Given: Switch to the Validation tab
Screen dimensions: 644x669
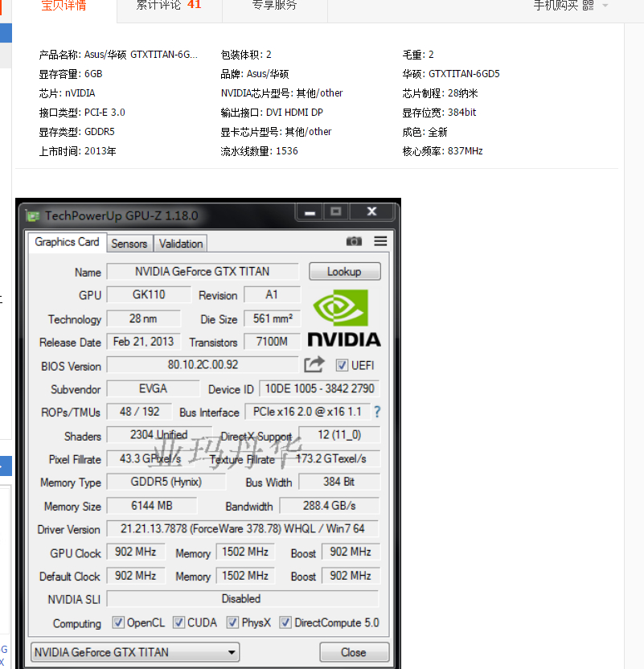Looking at the screenshot, I should click(x=181, y=244).
